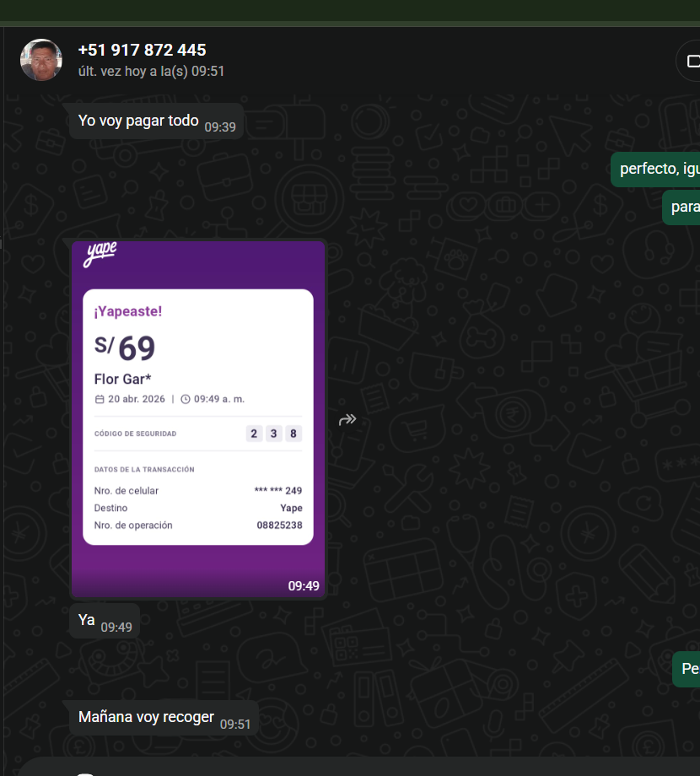Click the "perfecto, igu" sent message
The width and height of the screenshot is (700, 776).
[658, 170]
